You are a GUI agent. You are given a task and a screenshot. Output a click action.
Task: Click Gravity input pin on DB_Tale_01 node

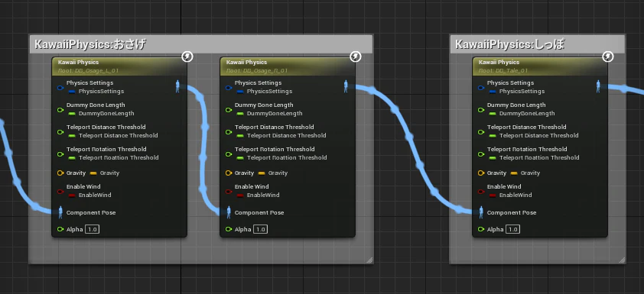click(481, 173)
